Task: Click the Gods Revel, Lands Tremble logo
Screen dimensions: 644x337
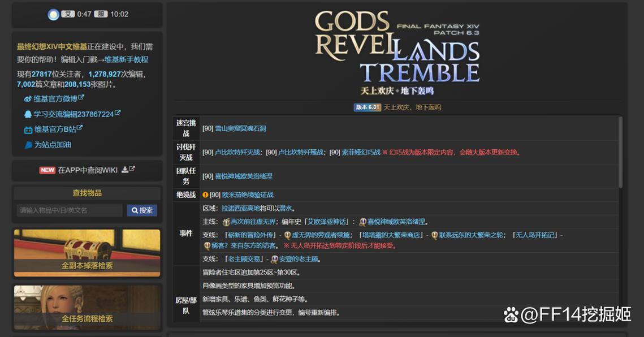Action: [x=397, y=52]
